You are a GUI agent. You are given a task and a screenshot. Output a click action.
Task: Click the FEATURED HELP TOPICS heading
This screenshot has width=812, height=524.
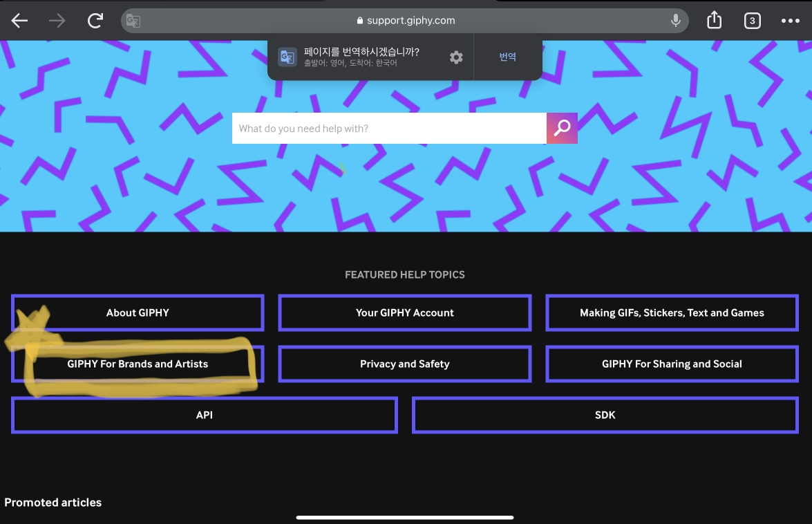[405, 275]
